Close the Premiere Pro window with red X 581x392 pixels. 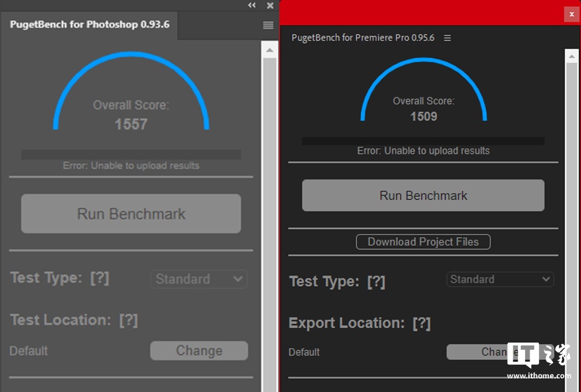[571, 14]
